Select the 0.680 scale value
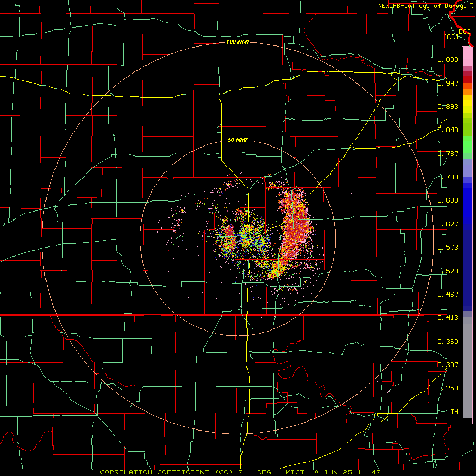 tap(448, 200)
